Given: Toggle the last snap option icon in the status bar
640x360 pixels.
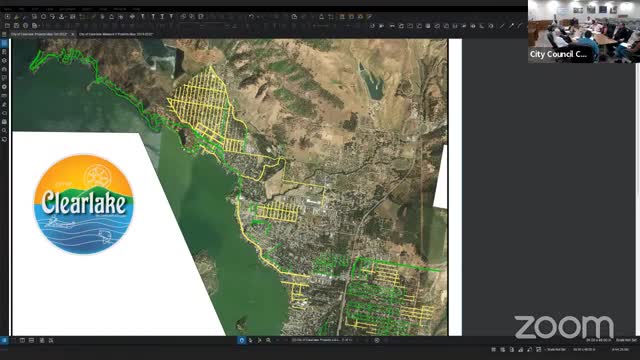Looking at the screenshot, I should (x=539, y=349).
